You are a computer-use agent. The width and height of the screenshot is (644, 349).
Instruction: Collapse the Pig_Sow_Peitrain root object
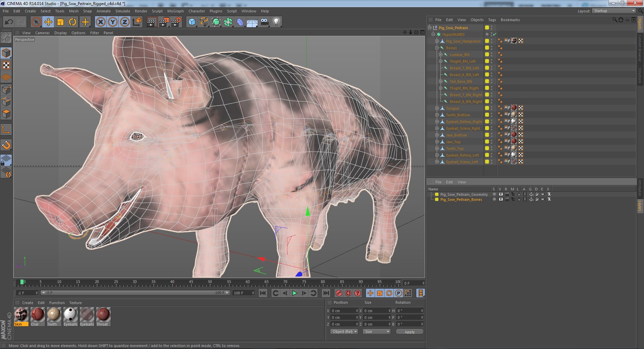pyautogui.click(x=430, y=27)
